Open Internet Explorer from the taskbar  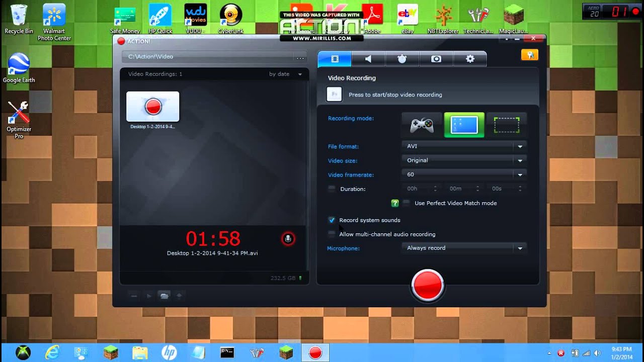coord(52,352)
